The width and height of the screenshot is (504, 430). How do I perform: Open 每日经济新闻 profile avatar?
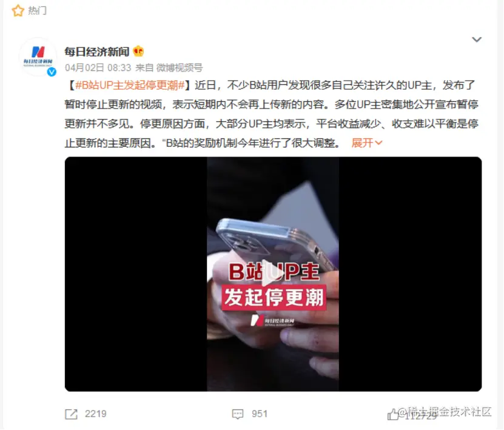tap(38, 56)
